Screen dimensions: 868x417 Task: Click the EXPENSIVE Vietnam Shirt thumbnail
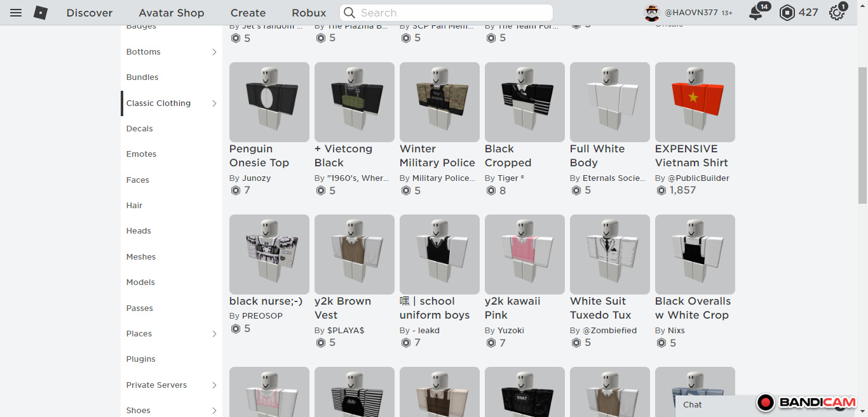(x=695, y=102)
